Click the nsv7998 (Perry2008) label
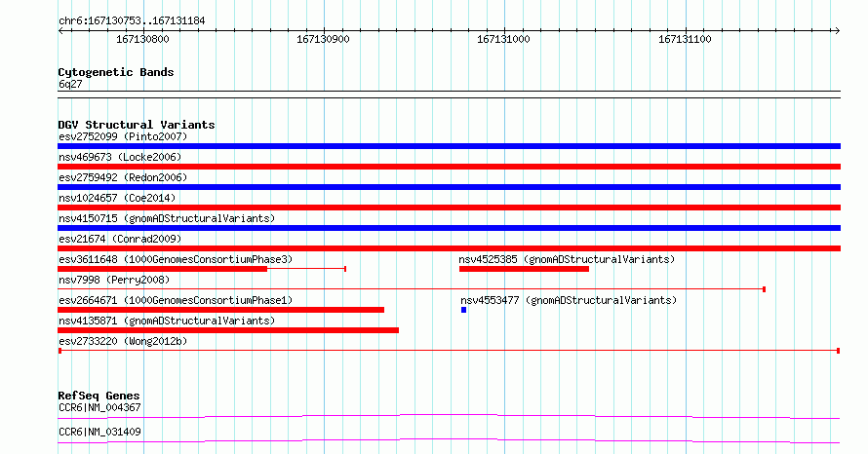868x454 pixels. [114, 280]
